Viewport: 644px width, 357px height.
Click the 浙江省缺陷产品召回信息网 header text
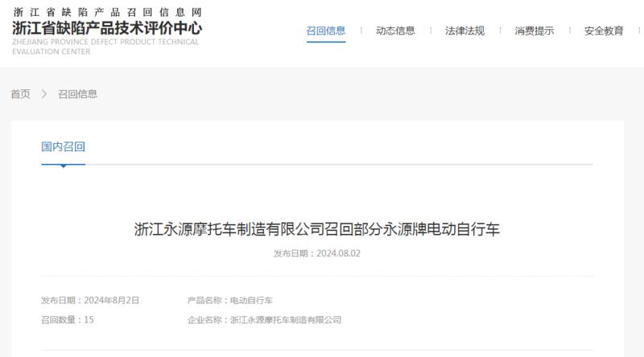[x=107, y=12]
